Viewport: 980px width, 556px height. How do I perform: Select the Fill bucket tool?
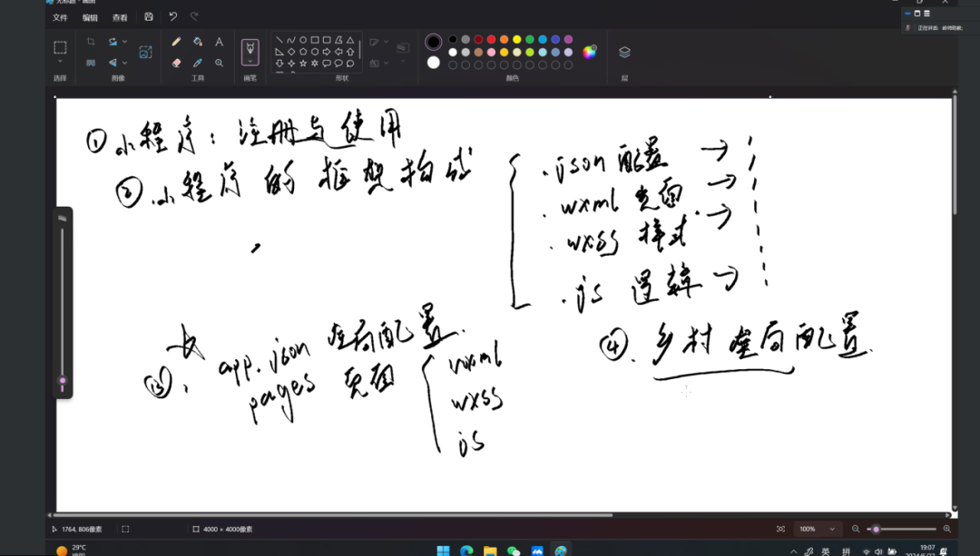[198, 42]
